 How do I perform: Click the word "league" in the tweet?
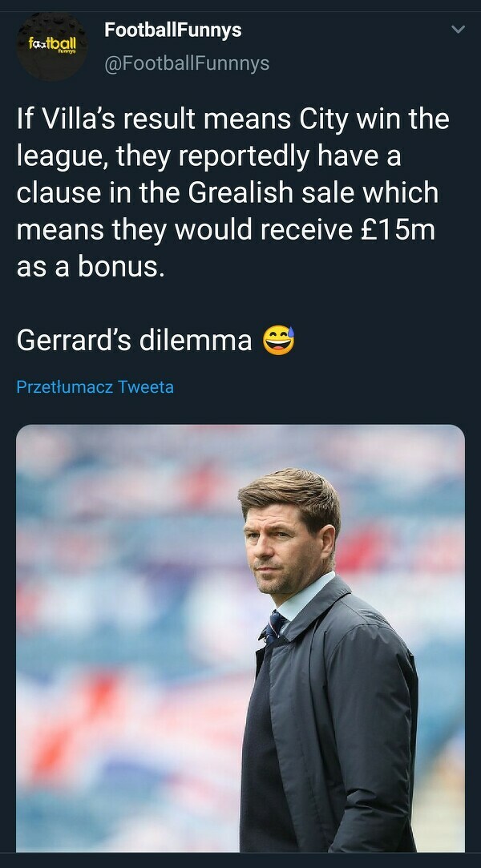[x=60, y=157]
